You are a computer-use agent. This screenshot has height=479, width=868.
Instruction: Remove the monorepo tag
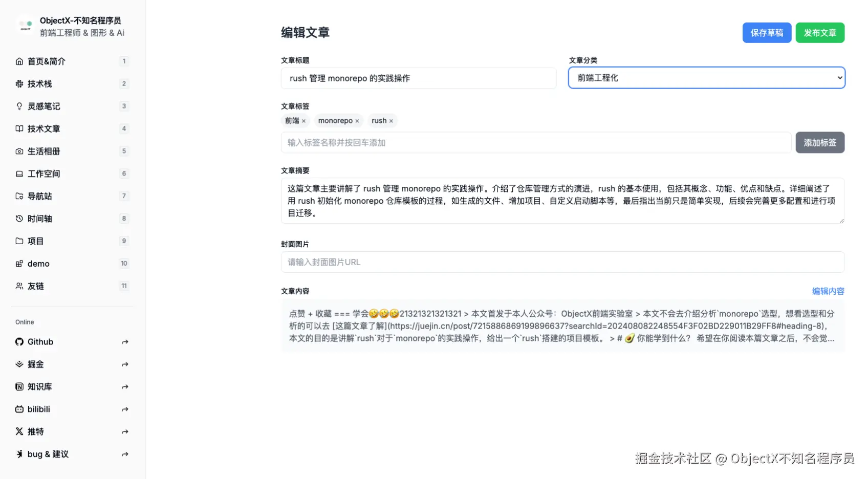pos(357,121)
